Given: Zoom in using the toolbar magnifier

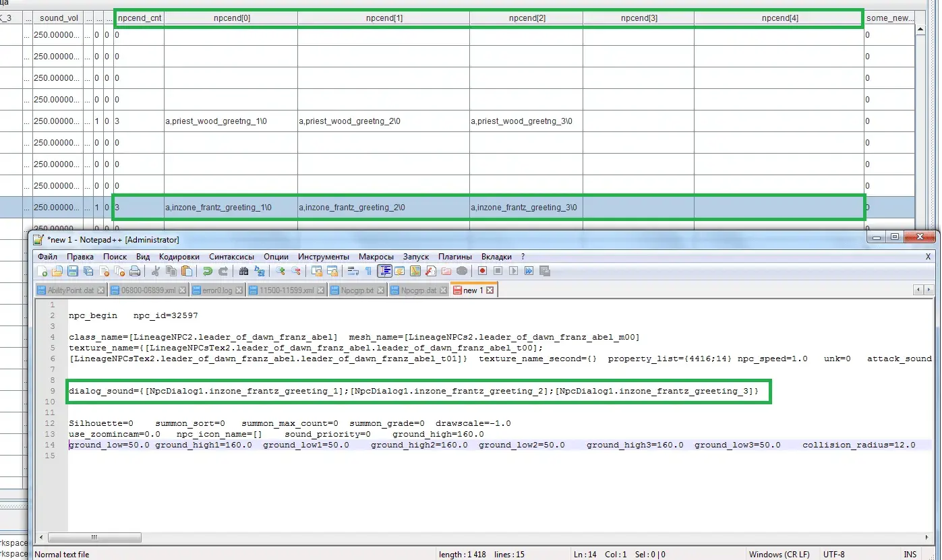Looking at the screenshot, I should pos(280,271).
